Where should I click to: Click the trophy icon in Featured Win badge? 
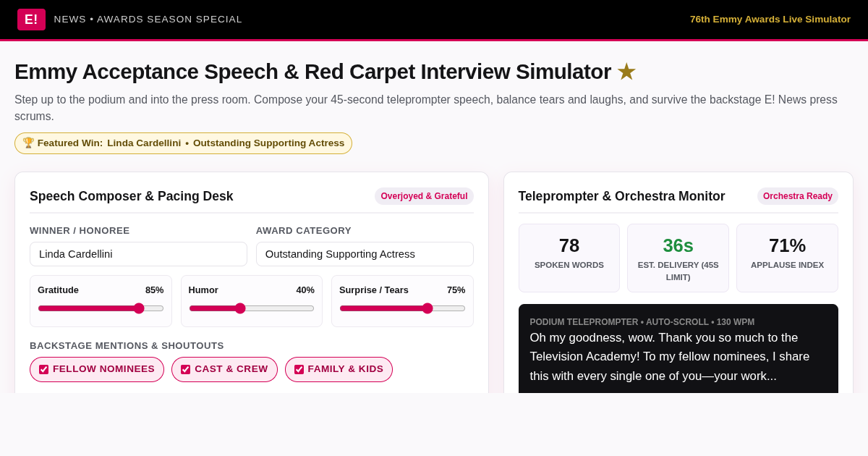[28, 143]
